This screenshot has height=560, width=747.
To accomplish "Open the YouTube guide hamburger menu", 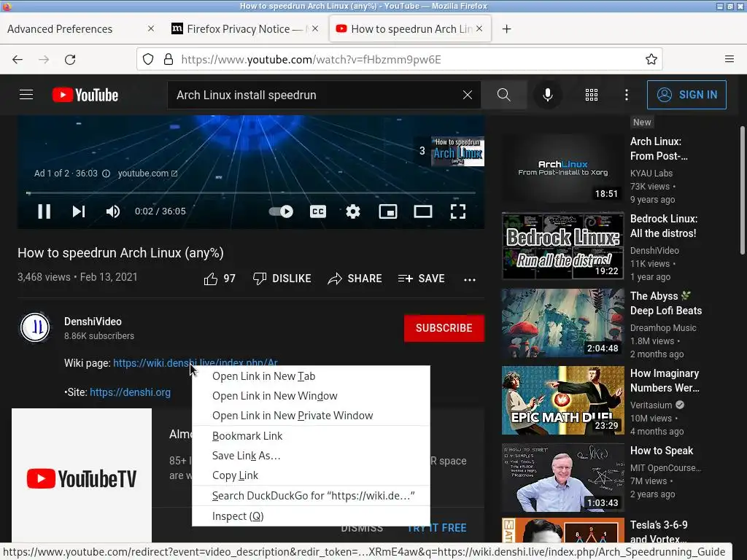I will pyautogui.click(x=26, y=95).
